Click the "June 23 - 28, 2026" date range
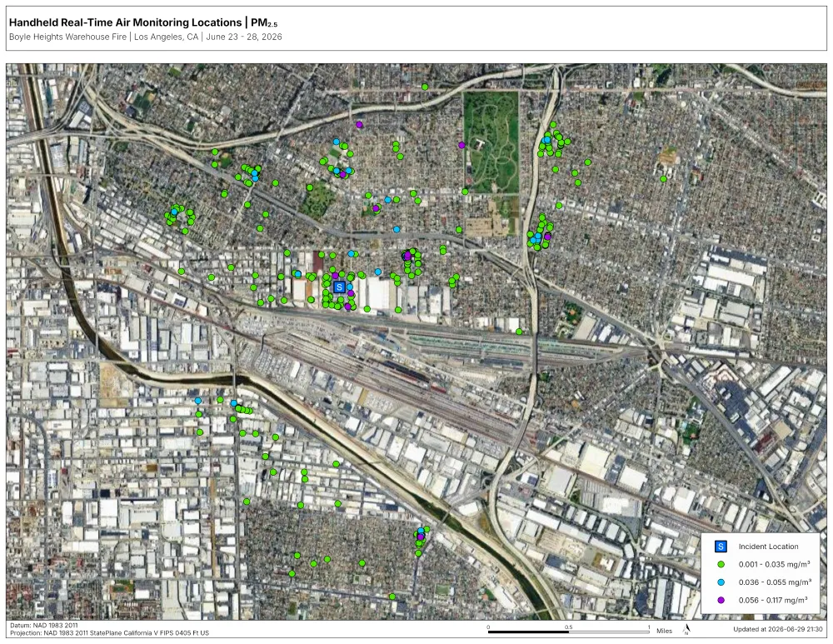The width and height of the screenshot is (833, 644). 244,37
